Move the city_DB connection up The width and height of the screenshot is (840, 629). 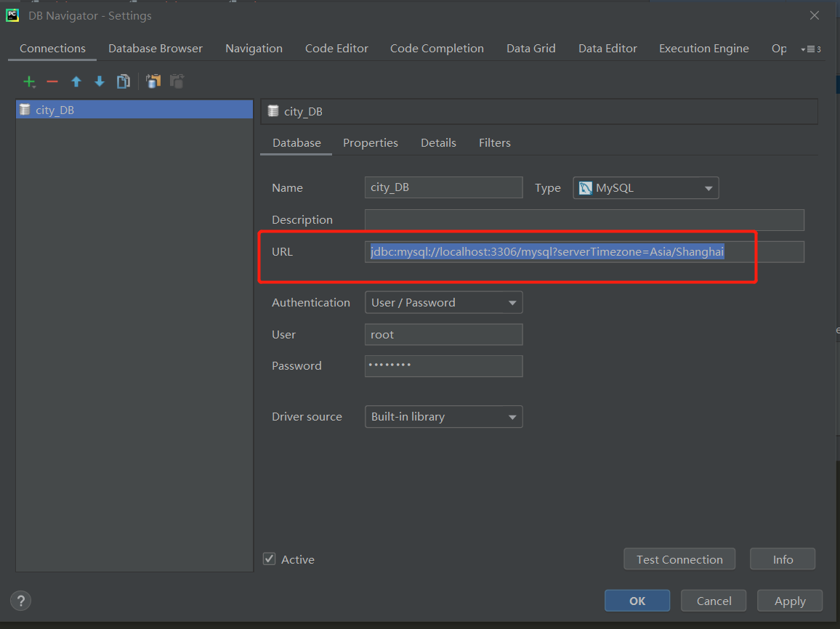coord(76,81)
